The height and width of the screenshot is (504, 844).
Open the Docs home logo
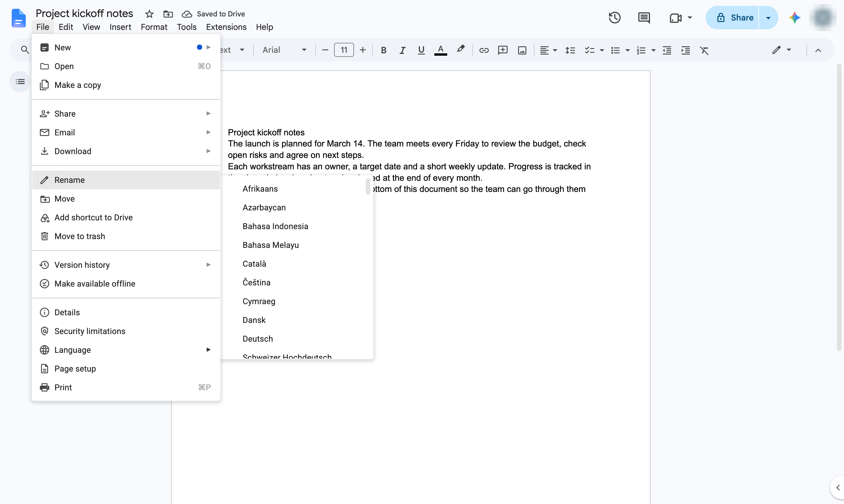pyautogui.click(x=18, y=18)
